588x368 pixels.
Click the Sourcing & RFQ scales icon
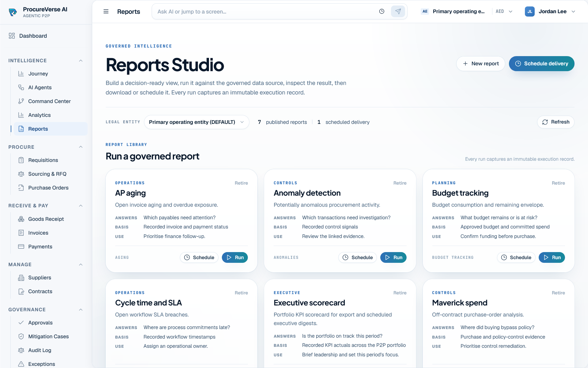pyautogui.click(x=21, y=174)
